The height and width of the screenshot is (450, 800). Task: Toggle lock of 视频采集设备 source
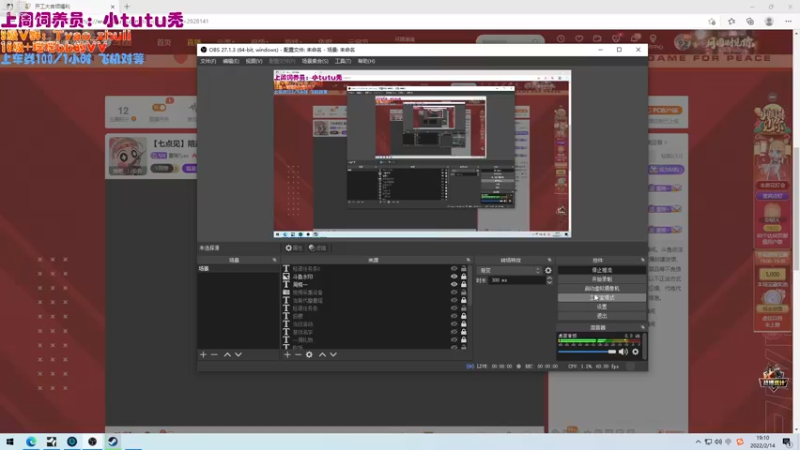[x=464, y=292]
